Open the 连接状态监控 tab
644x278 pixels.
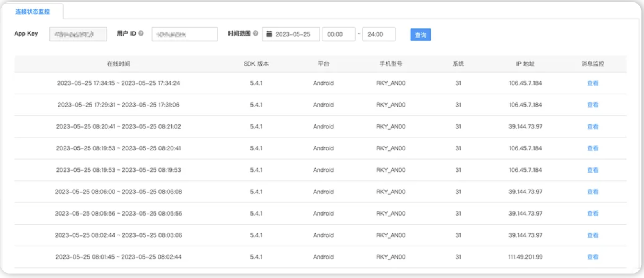(32, 12)
